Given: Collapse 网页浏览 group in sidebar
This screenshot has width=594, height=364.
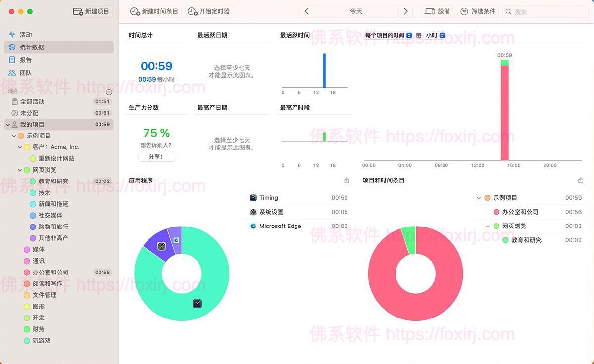Looking at the screenshot, I should [x=20, y=170].
